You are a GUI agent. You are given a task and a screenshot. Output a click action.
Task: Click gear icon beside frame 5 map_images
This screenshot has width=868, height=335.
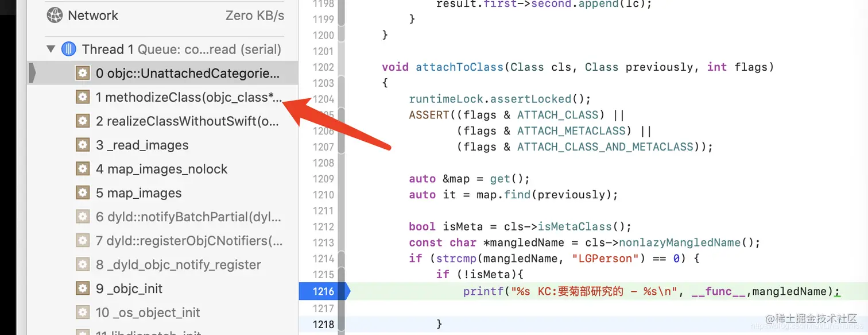[x=83, y=193]
